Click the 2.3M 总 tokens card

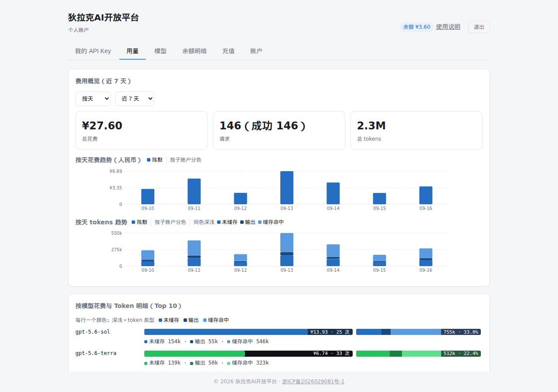(416, 130)
